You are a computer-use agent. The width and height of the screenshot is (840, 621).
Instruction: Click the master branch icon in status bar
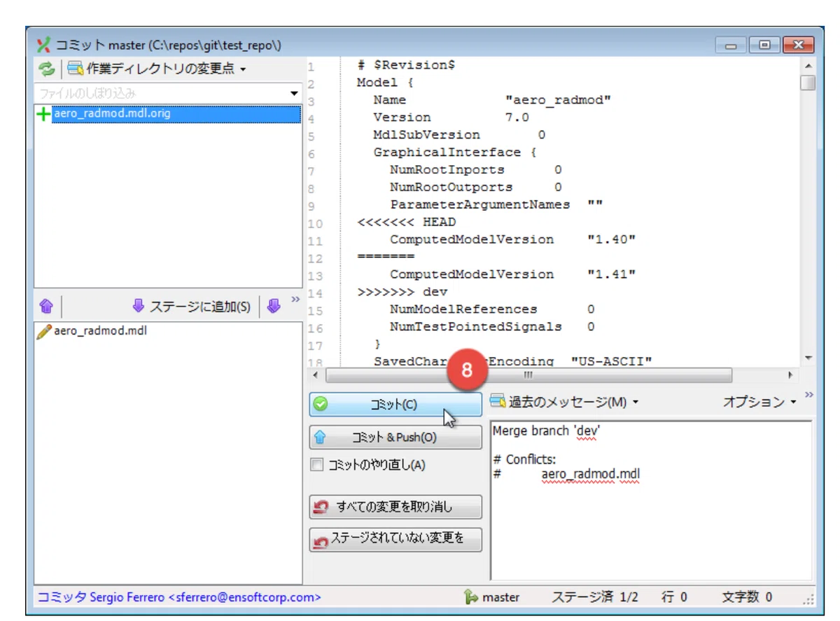470,597
